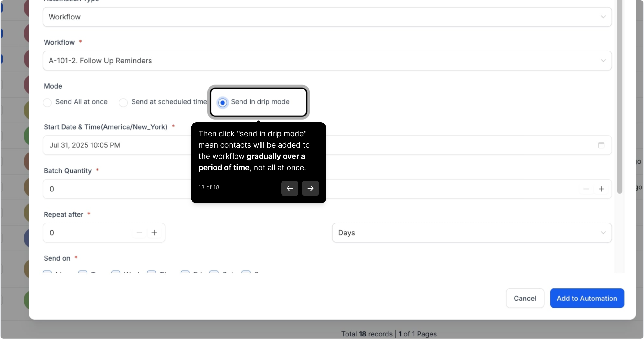Click the next arrow in the tour tooltip

coord(310,188)
